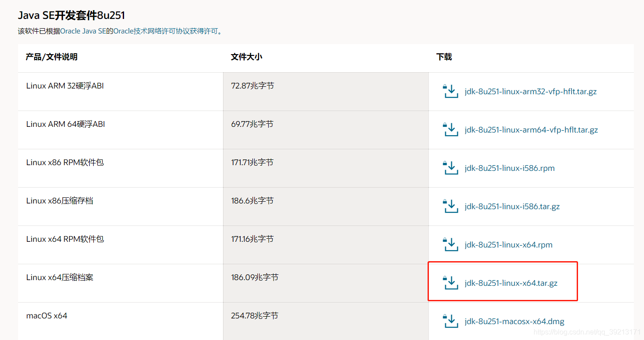Click download icon for jdk-8u251-macosx-x64.dmg
The width and height of the screenshot is (644, 340).
point(450,321)
